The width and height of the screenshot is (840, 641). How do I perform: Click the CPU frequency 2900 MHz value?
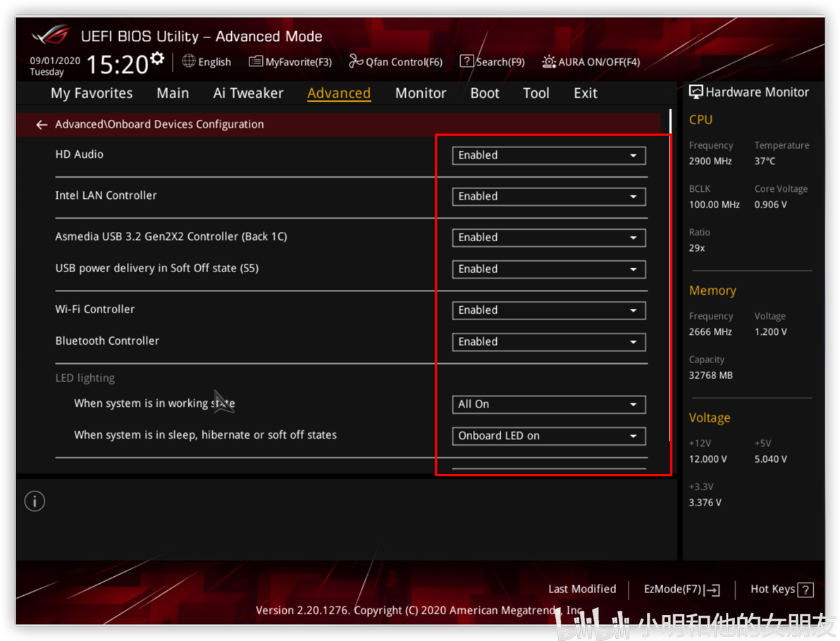pos(710,161)
